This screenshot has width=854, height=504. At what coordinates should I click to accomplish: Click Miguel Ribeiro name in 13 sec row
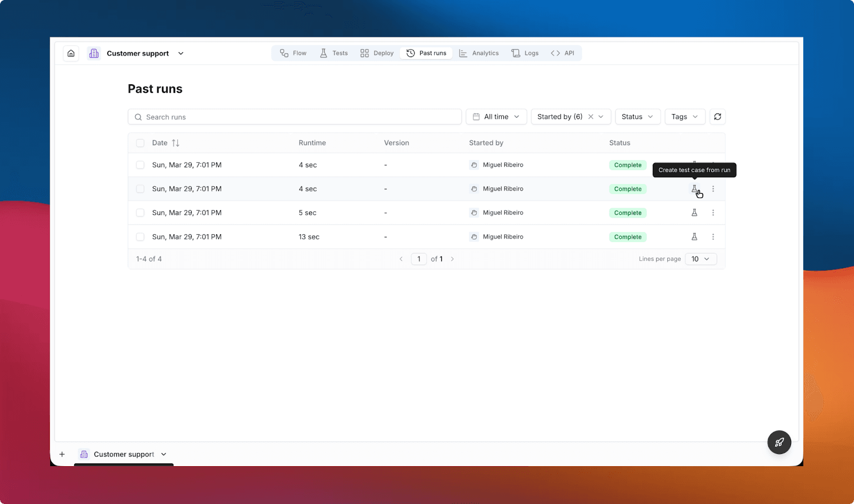point(503,237)
